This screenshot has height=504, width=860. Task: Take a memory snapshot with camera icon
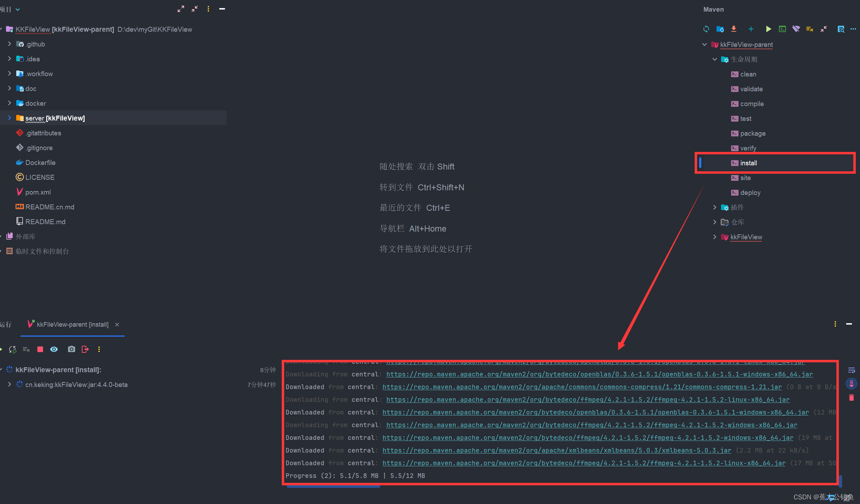(71, 349)
